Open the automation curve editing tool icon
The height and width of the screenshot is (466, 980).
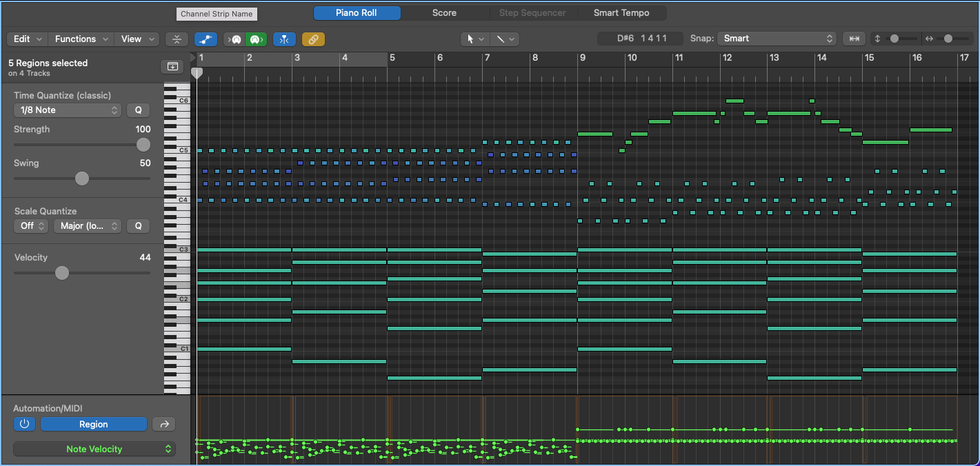pos(206,39)
